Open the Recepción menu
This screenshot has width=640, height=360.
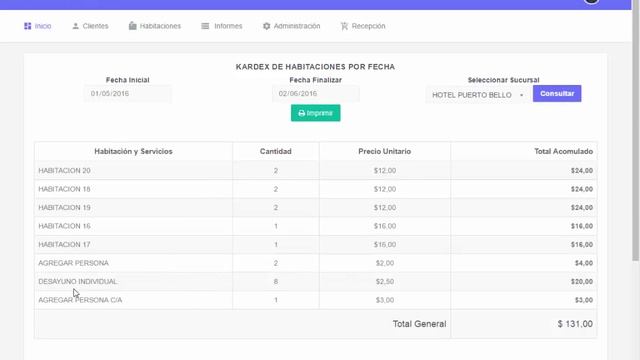(x=363, y=26)
